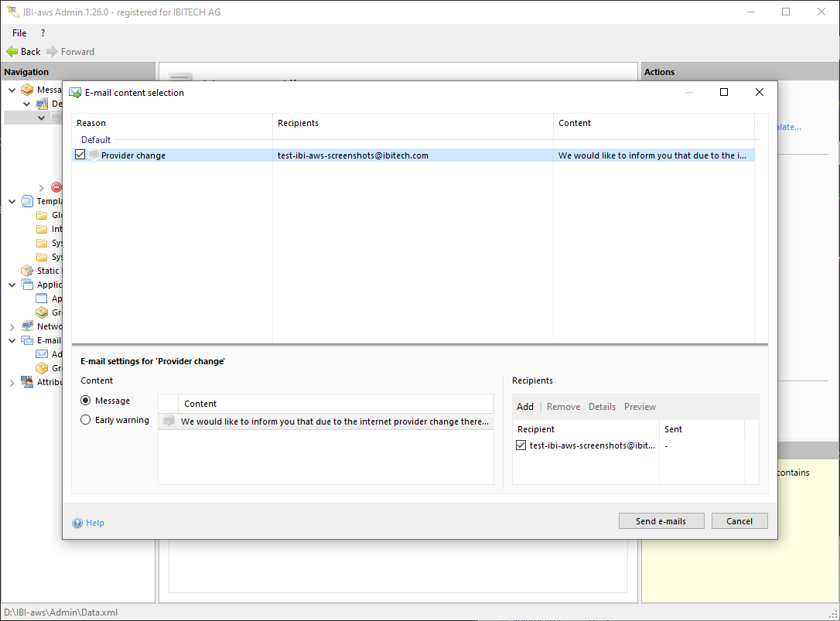Select the Message radio button
This screenshot has width=840, height=621.
(x=86, y=401)
